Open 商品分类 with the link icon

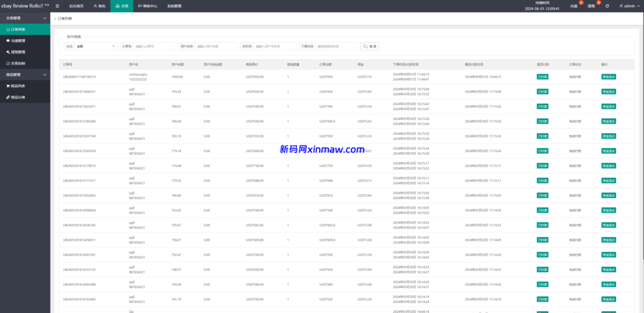(25, 97)
